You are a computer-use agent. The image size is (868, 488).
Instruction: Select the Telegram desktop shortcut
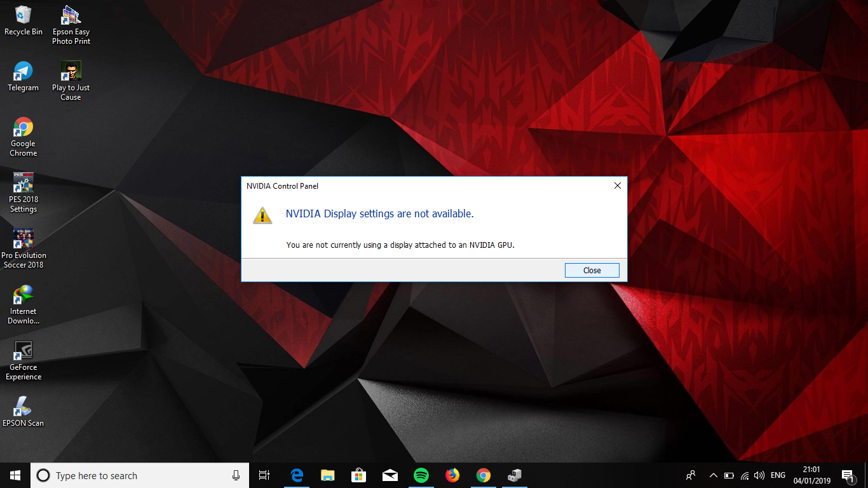pos(24,76)
